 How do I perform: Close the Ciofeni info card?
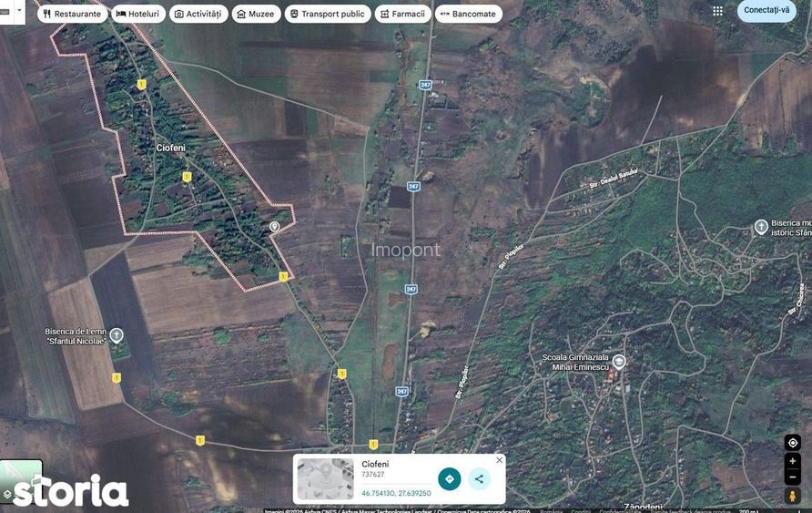pyautogui.click(x=499, y=460)
